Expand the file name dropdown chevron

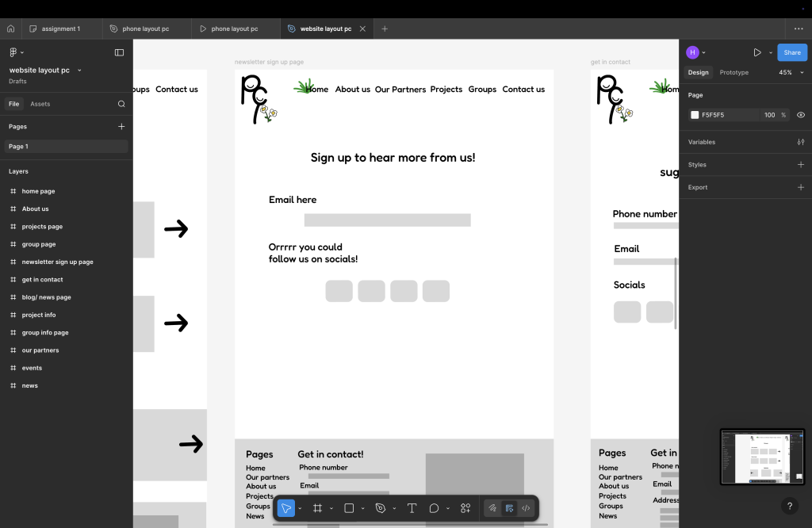click(x=79, y=71)
